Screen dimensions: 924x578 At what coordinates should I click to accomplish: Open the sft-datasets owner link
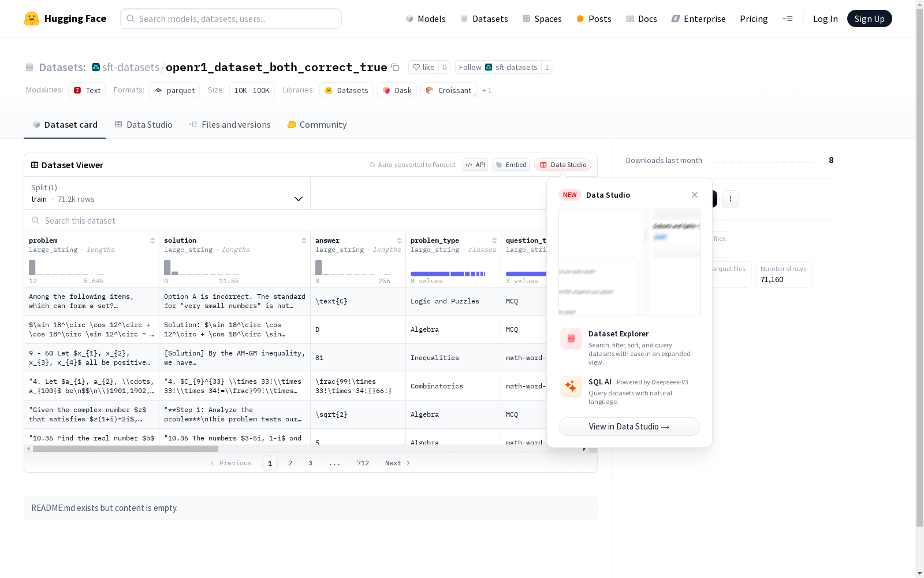tap(131, 67)
